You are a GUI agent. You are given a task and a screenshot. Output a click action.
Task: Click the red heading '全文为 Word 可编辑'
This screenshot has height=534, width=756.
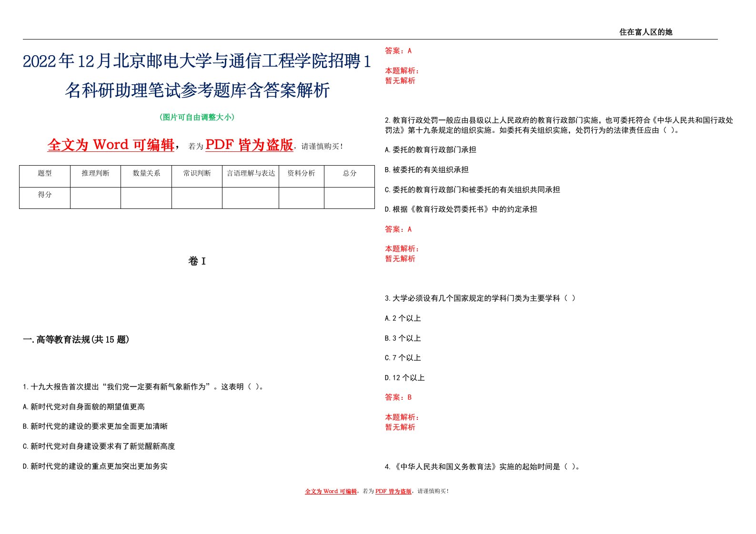pos(111,145)
